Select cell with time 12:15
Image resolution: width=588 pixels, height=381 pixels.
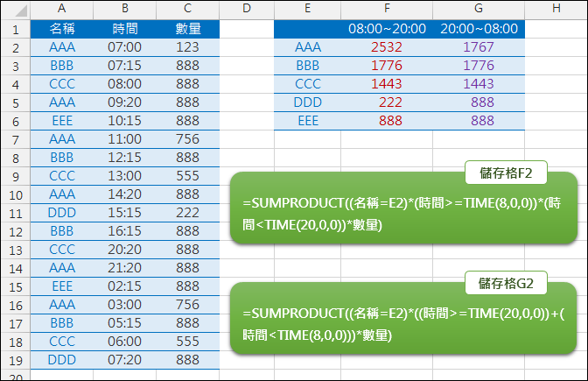click(125, 158)
